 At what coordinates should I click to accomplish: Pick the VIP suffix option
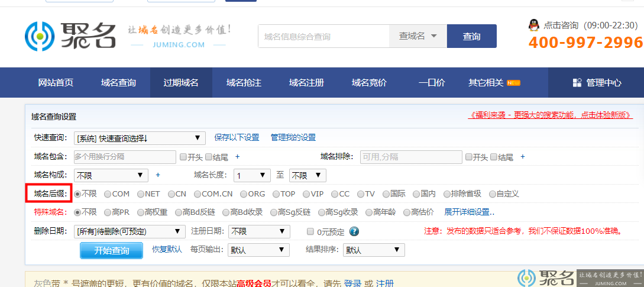click(306, 194)
